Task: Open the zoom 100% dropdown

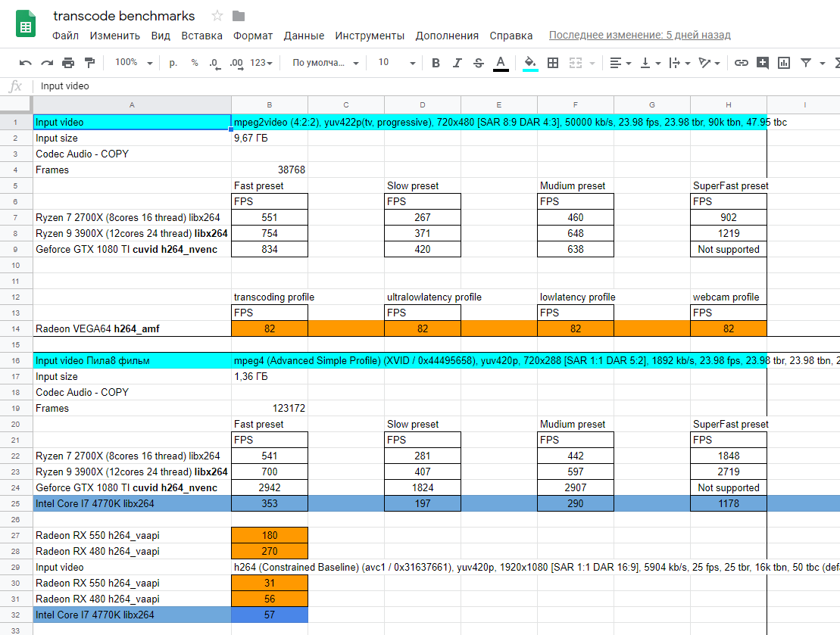Action: coord(134,63)
